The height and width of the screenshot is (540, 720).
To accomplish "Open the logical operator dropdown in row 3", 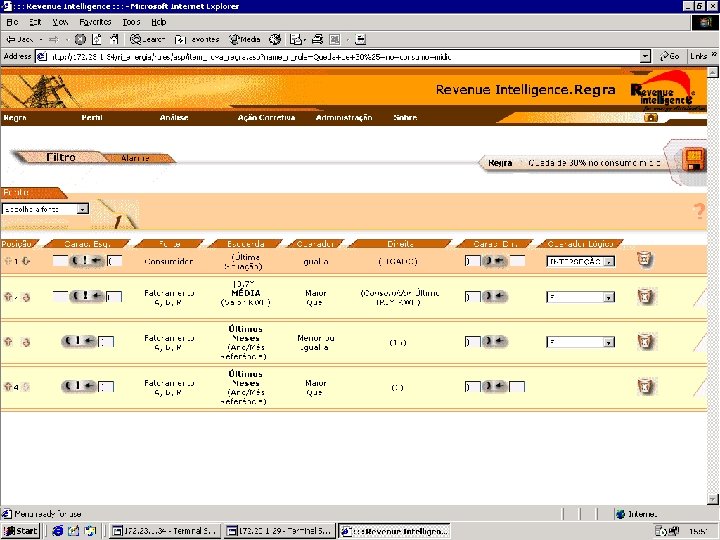I will [609, 342].
